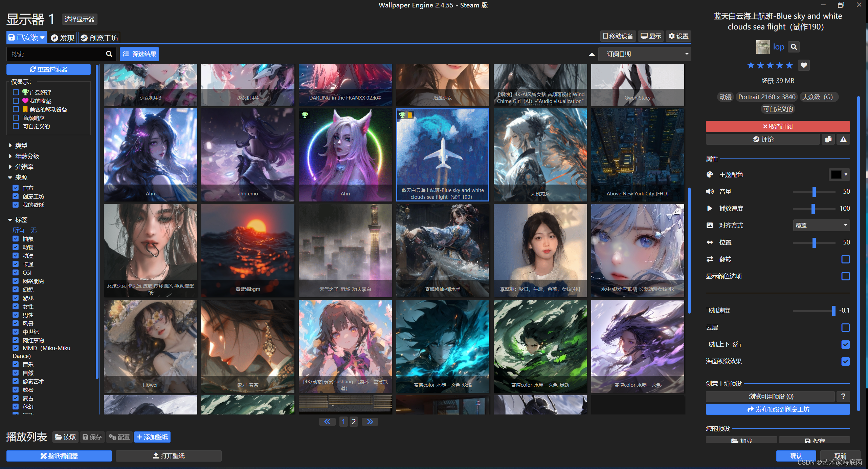Click the red 取消订阅 button
868x469 pixels.
pyautogui.click(x=778, y=126)
